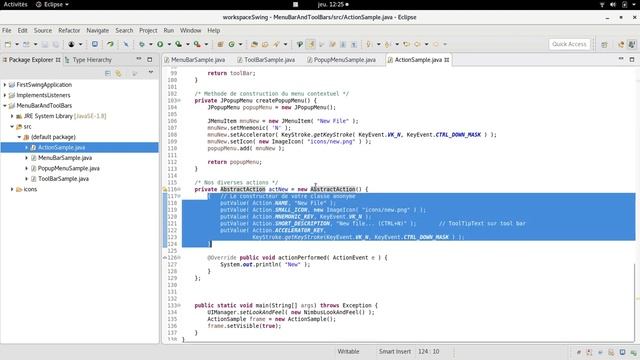
Task: Switch to ToolBarSample.java editor tab
Action: [x=266, y=60]
